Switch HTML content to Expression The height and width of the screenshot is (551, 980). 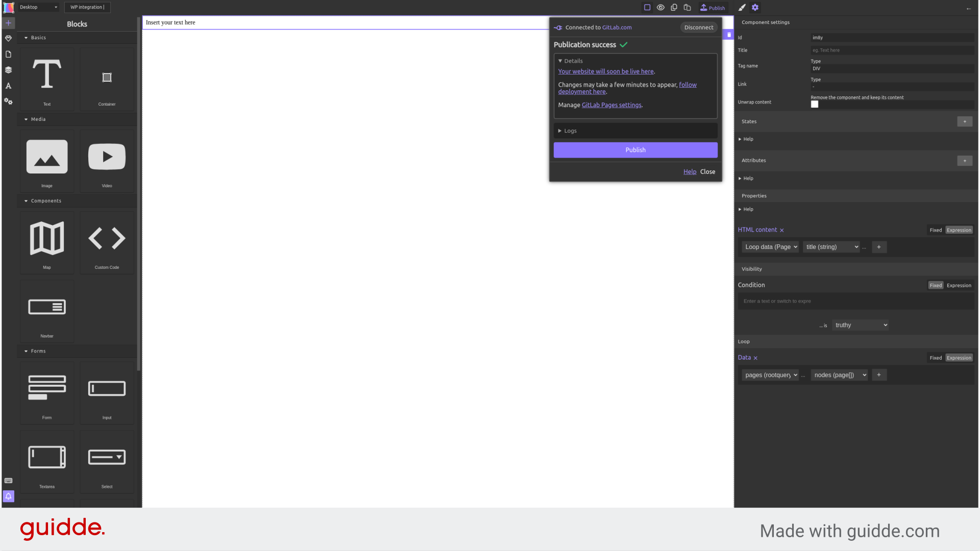[x=959, y=230]
